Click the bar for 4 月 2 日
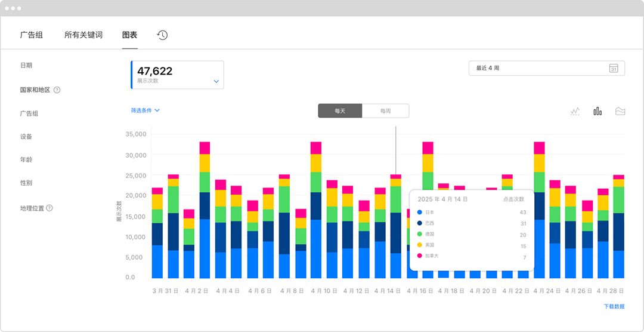644x332 pixels. coord(205,210)
